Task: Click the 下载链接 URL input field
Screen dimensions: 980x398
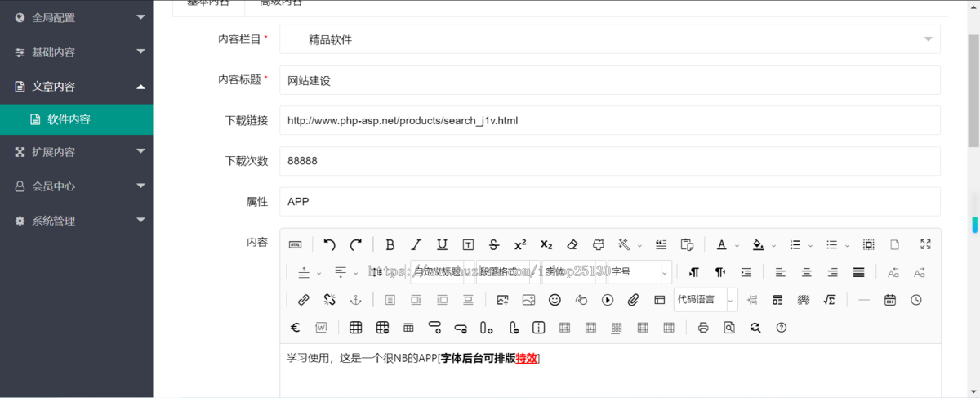Action: coord(609,120)
